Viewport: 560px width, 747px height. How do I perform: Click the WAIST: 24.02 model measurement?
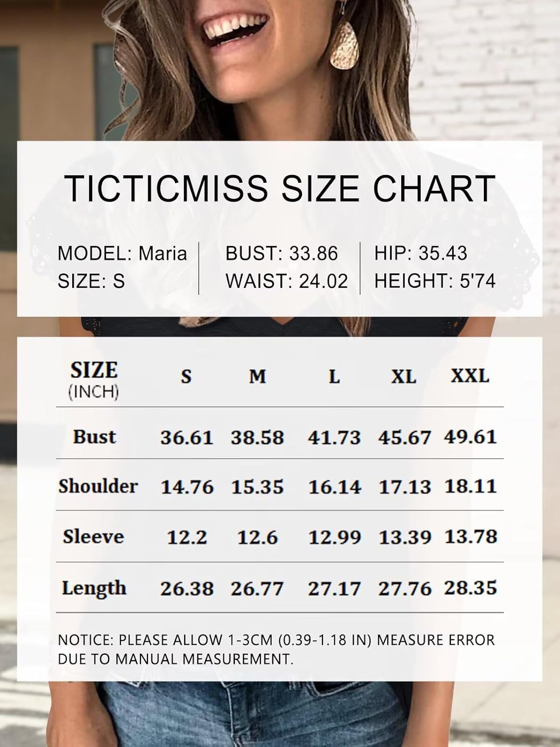[x=286, y=281]
